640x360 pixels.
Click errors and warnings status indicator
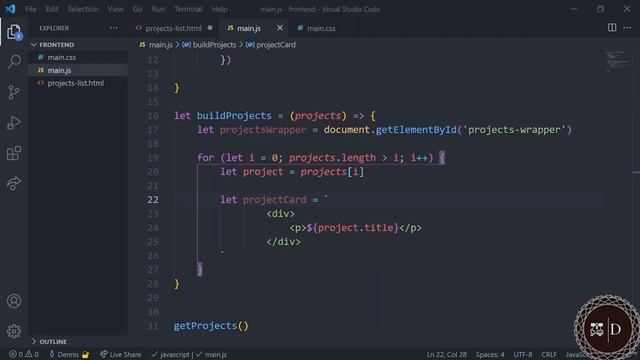pyautogui.click(x=24, y=354)
